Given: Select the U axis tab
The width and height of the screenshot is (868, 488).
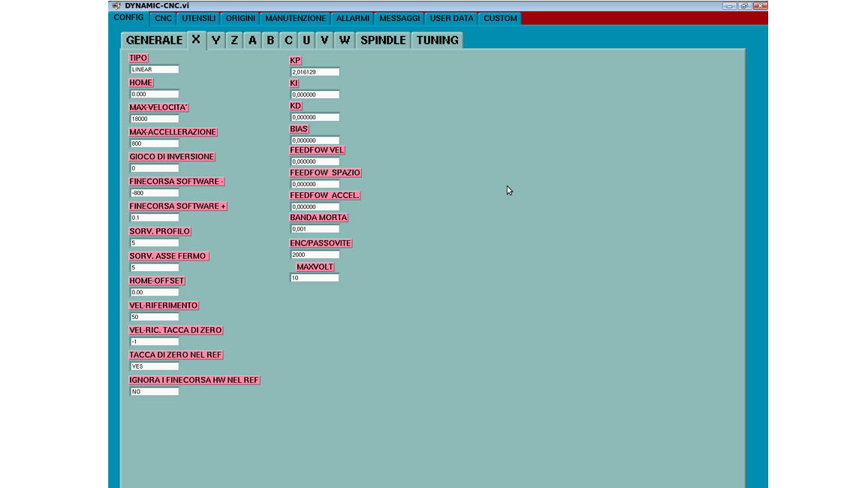Looking at the screenshot, I should coord(306,41).
